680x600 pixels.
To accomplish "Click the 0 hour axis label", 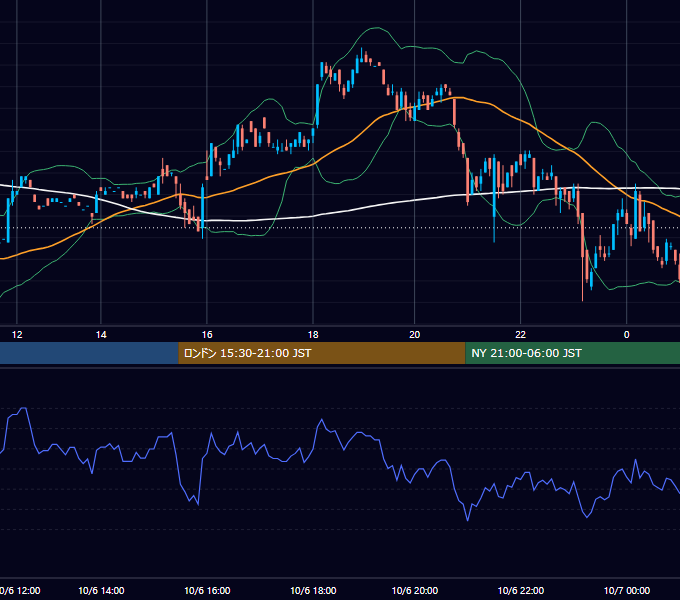I will (x=626, y=335).
